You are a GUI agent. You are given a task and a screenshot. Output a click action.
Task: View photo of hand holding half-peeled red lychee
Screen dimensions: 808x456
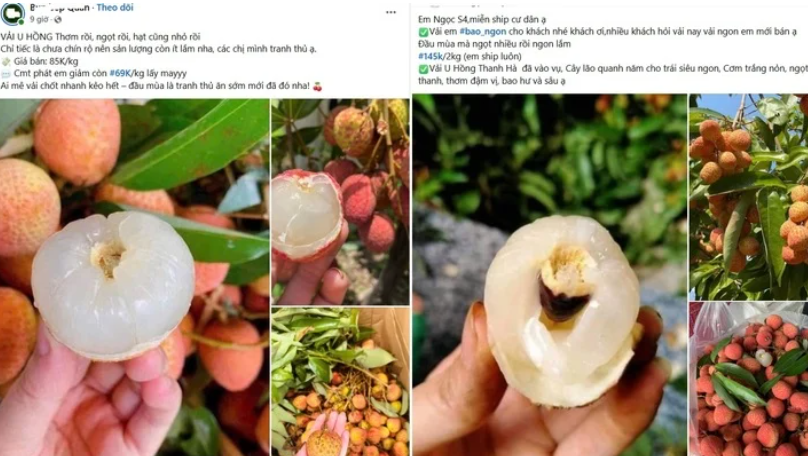pyautogui.click(x=341, y=201)
